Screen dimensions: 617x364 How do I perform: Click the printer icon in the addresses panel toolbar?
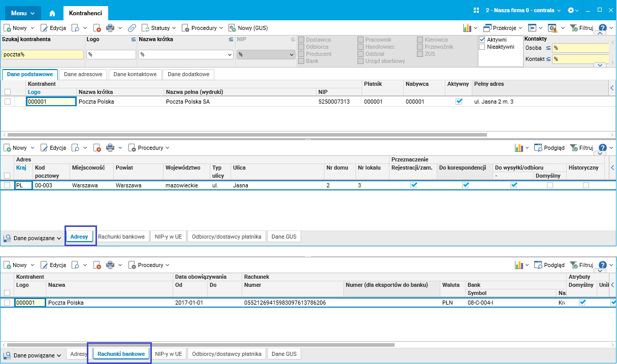[110, 148]
